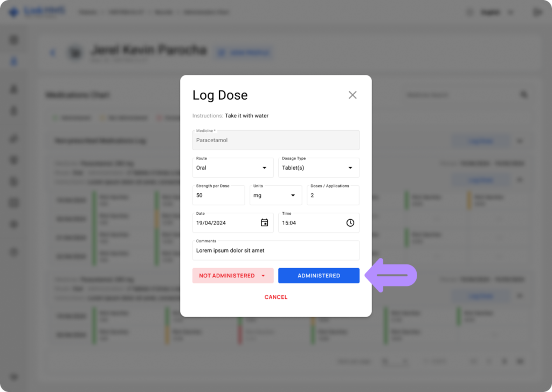Click the View Profile button
Viewport: 552px width, 392px height.
(244, 53)
